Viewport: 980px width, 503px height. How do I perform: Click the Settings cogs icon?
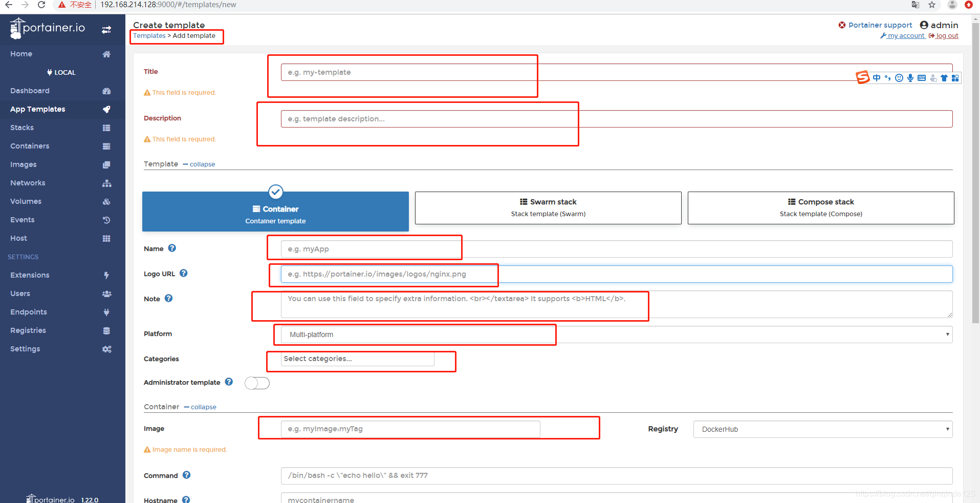click(x=106, y=349)
